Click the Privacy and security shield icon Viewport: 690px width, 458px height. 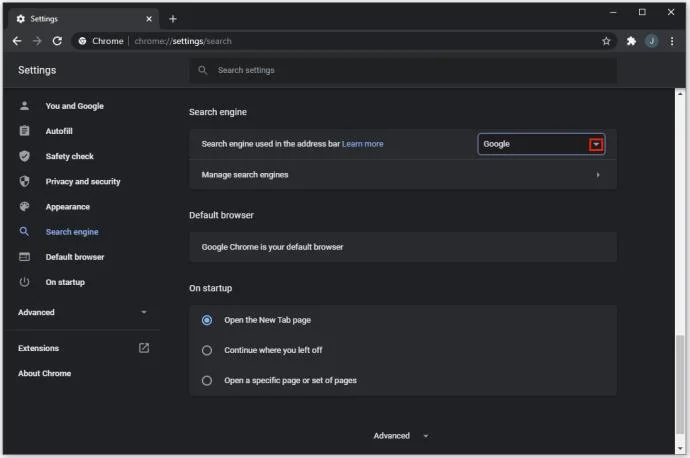coord(25,181)
